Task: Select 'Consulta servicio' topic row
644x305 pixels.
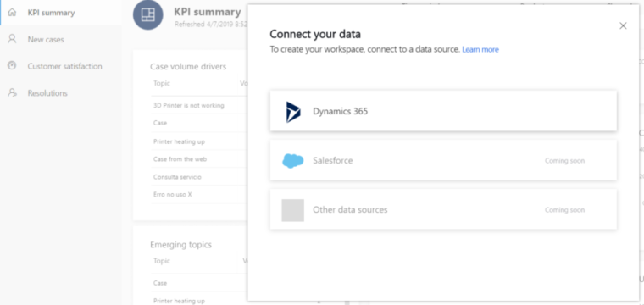Action: [177, 177]
